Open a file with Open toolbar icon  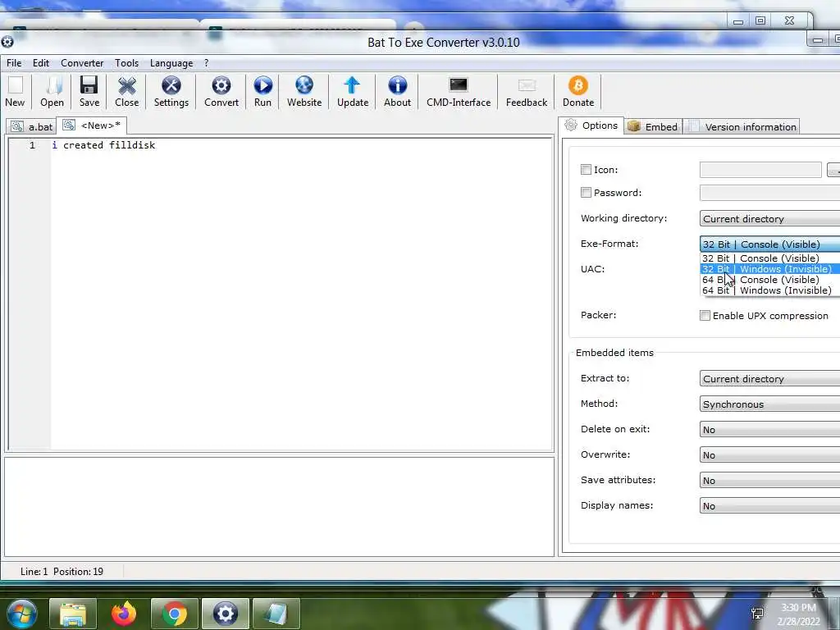point(52,92)
